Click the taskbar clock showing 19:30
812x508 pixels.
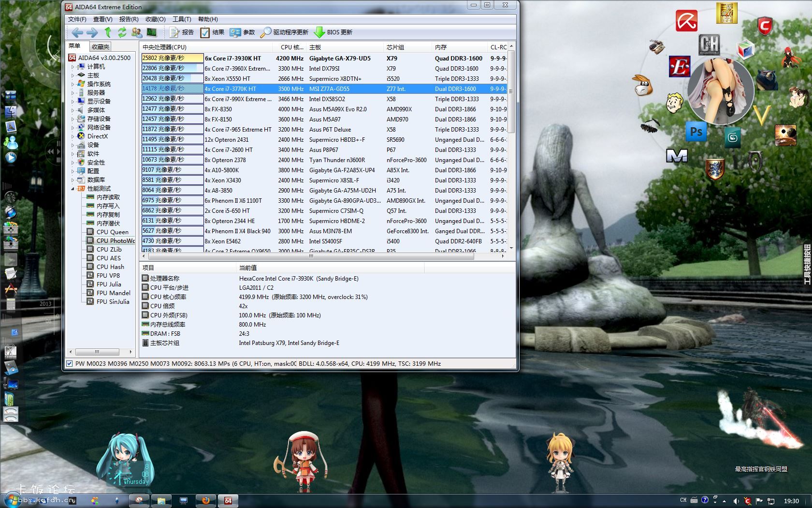[791, 501]
